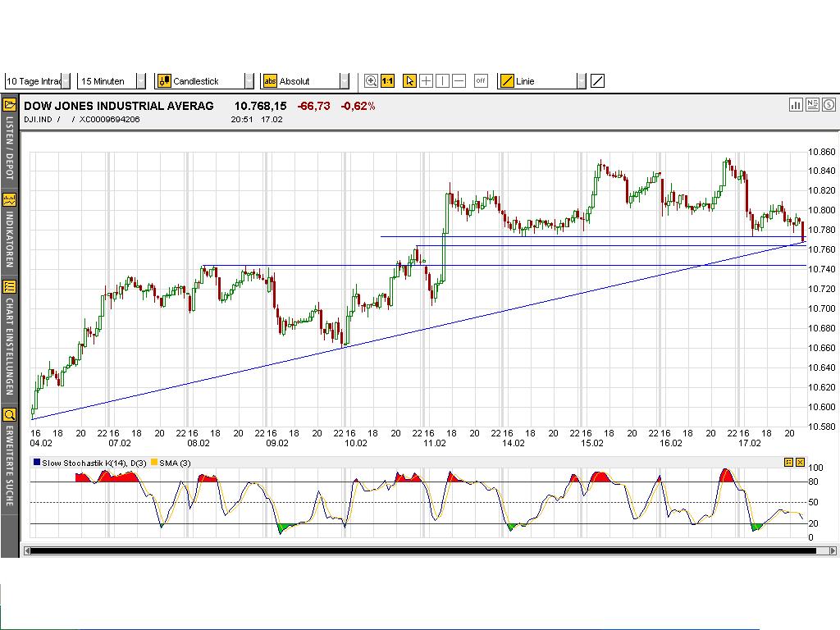Click the 10.860 price axis label

[821, 152]
